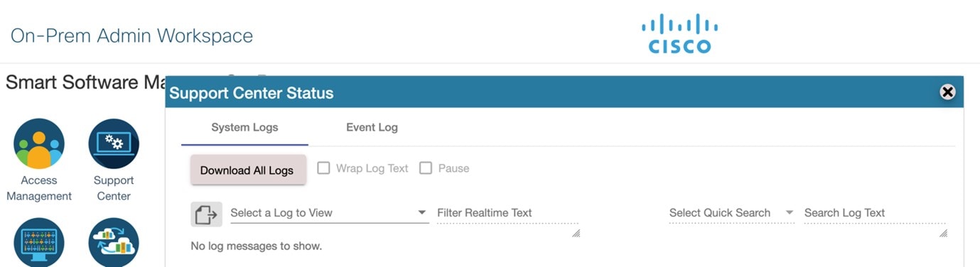Click the resize grip of Search Log Text
Image resolution: width=980 pixels, height=267 pixels.
click(x=943, y=232)
